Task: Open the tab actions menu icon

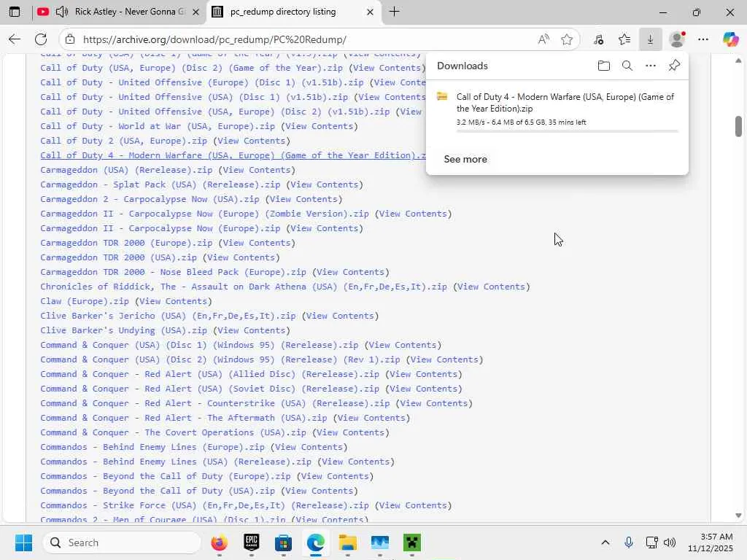Action: pyautogui.click(x=15, y=12)
